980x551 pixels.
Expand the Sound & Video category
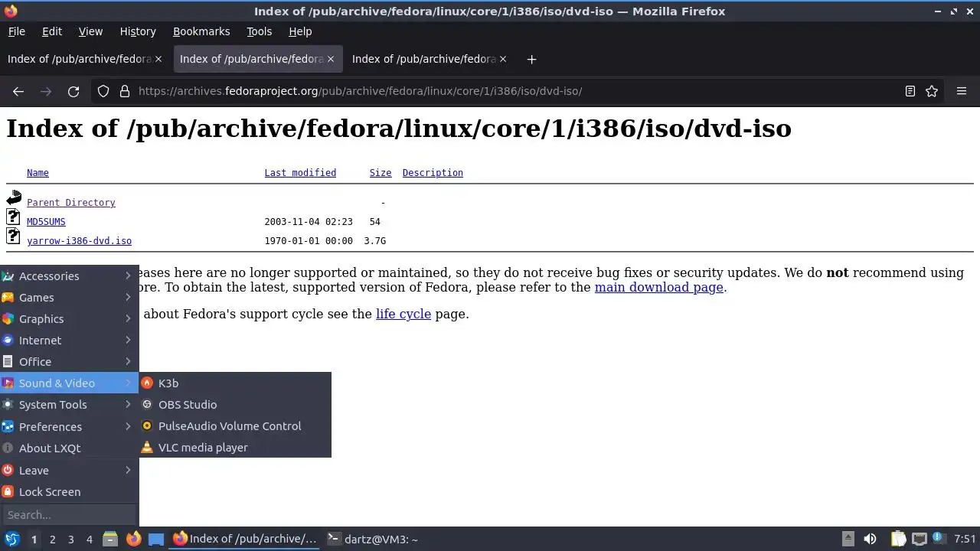click(x=69, y=383)
